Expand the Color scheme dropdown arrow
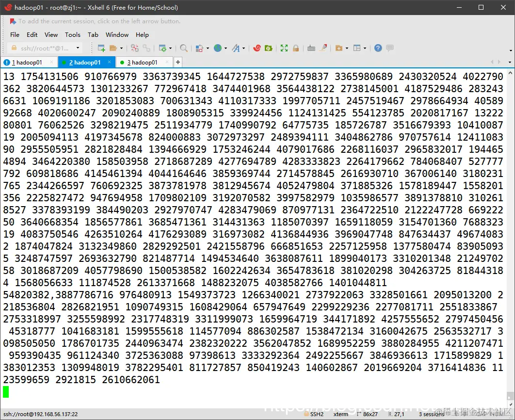 (x=208, y=48)
